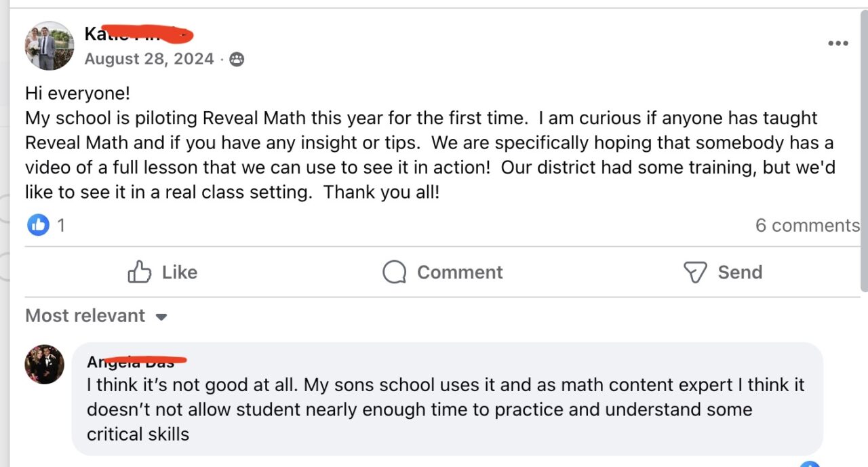Viewport: 868px width, 467px height.
Task: Click the post author's wedding profile photo
Action: (x=50, y=45)
